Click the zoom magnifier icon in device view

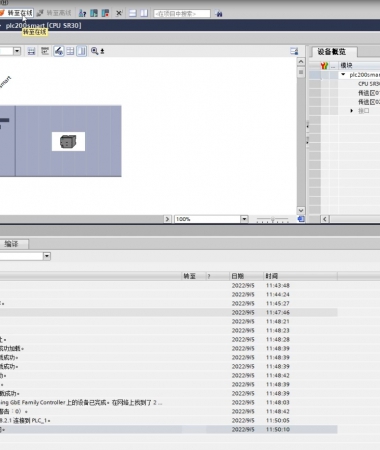[x=95, y=51]
